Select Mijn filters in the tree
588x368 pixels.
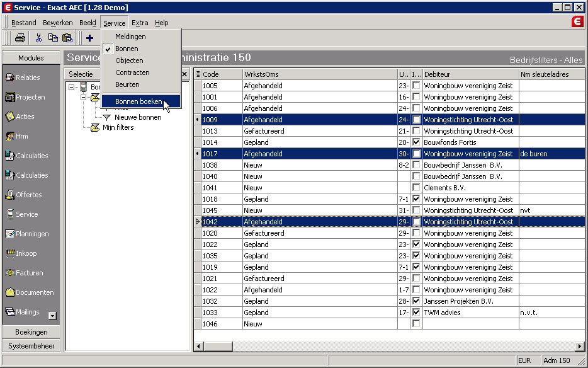118,128
